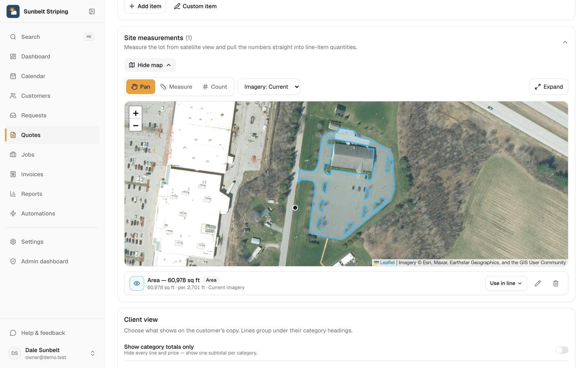Click the Area tag badge

(211, 280)
